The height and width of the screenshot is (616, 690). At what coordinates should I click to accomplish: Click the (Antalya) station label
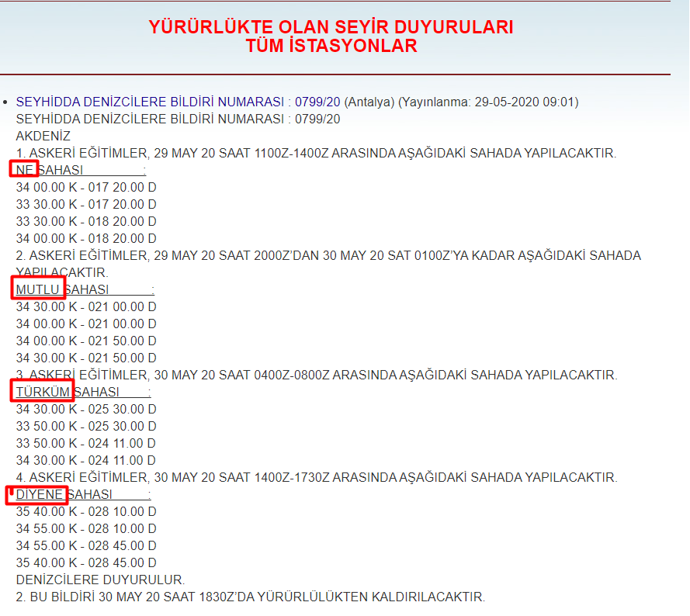click(369, 102)
